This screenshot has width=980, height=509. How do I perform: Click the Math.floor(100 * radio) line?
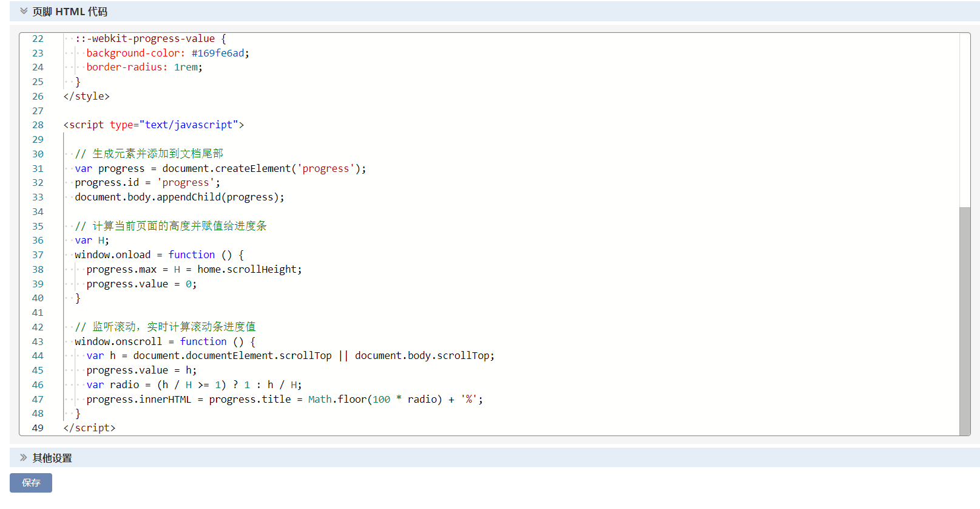(x=285, y=399)
